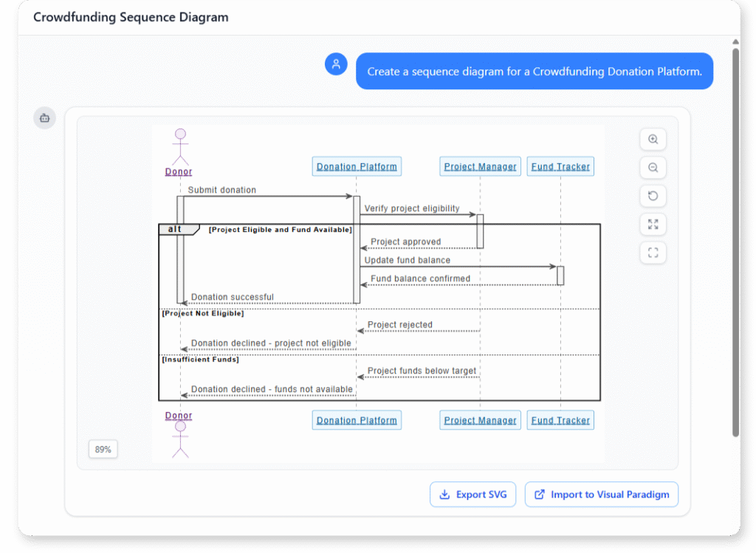Open the Donation Platform lifeline link
Screen dimensions: 756x553
pyautogui.click(x=357, y=166)
